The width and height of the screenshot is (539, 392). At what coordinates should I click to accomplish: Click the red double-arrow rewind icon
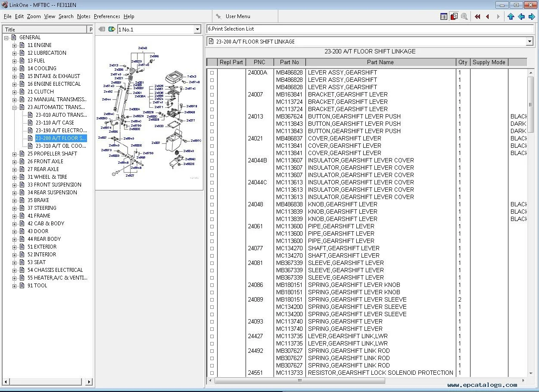pyautogui.click(x=477, y=16)
